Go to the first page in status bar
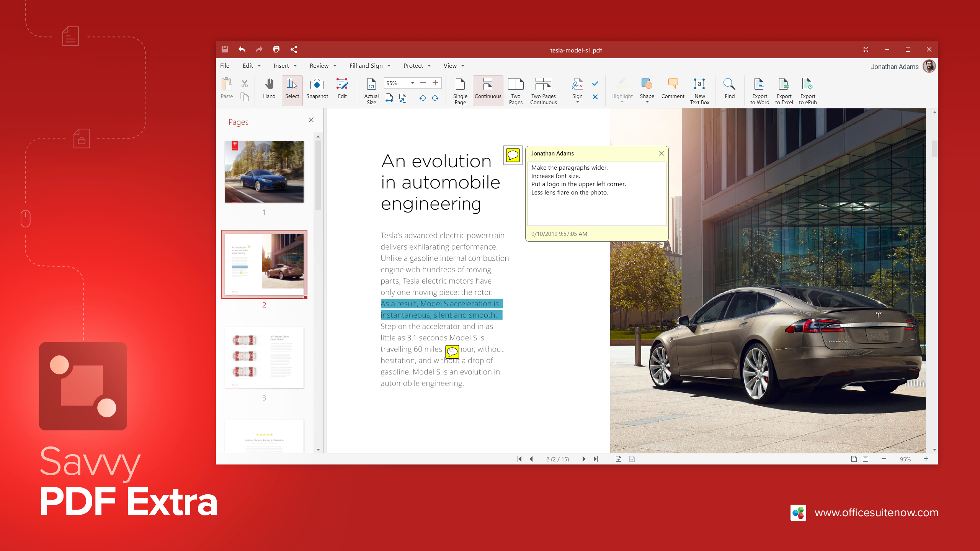This screenshot has width=980, height=551. [x=519, y=459]
